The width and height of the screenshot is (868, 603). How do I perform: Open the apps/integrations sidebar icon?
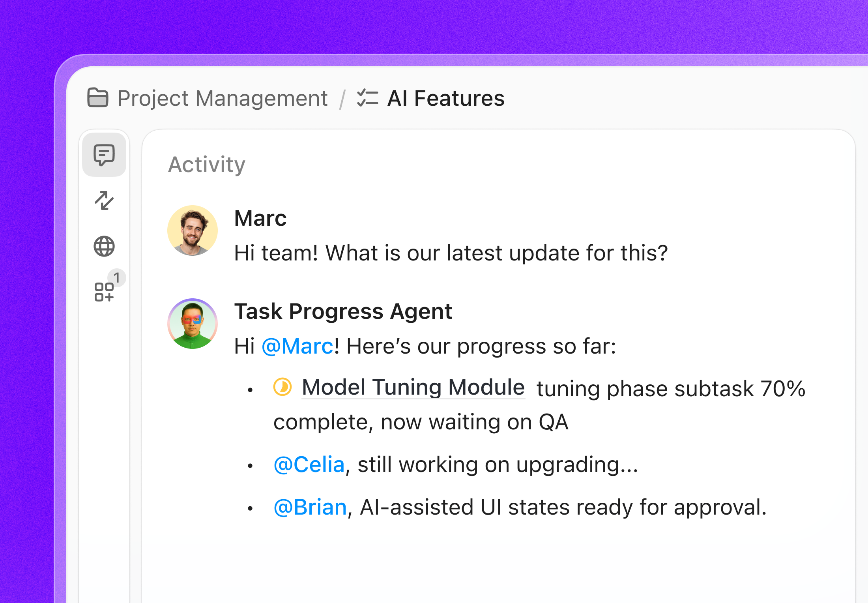pyautogui.click(x=104, y=292)
